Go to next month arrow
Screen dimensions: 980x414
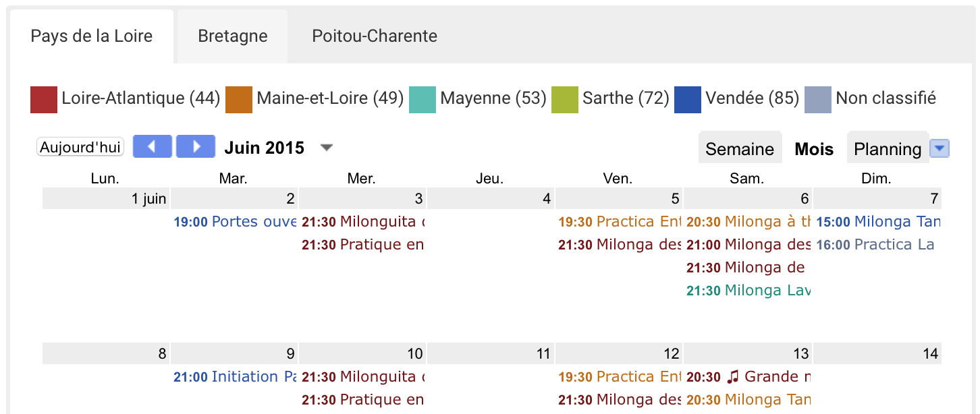pos(196,146)
